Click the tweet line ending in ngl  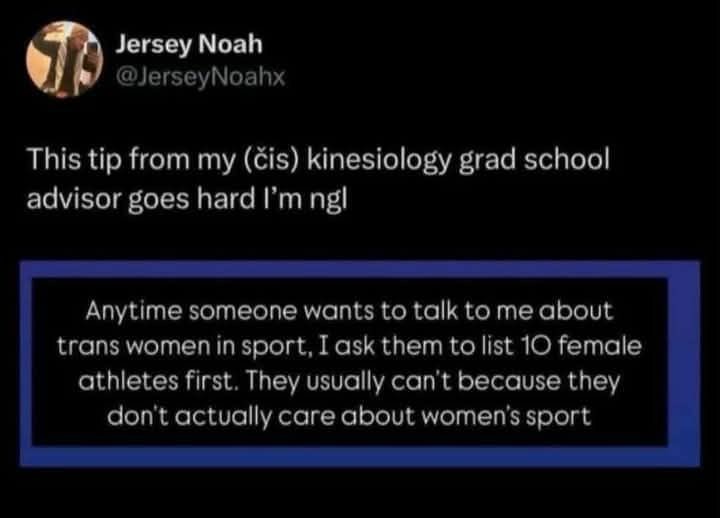pyautogui.click(x=187, y=200)
